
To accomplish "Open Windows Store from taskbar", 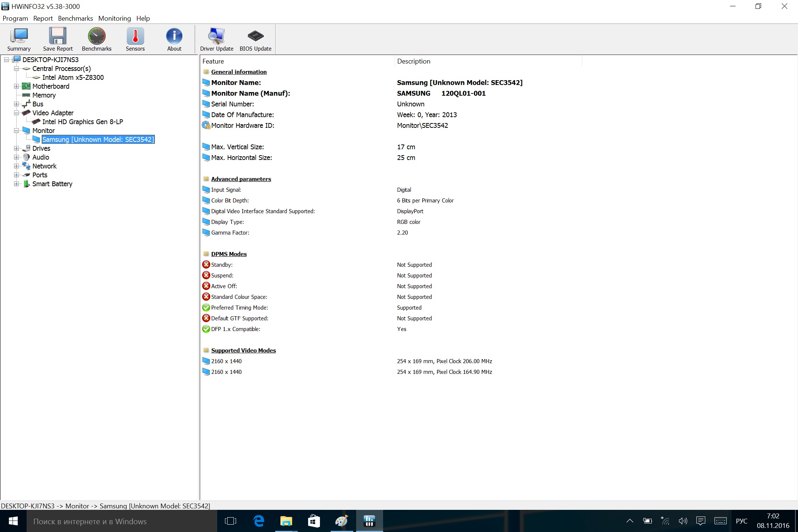I will point(314,521).
